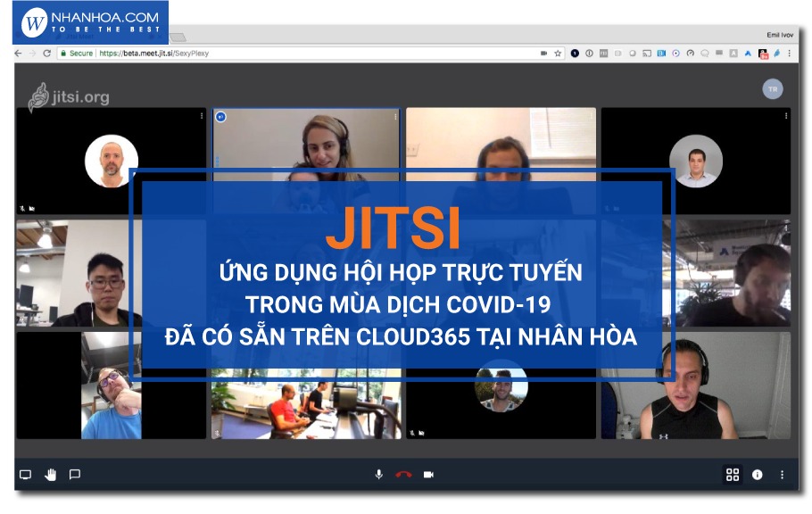Viewport: 812px width, 514px height.
Task: Click the TR avatar circle
Action: click(773, 89)
